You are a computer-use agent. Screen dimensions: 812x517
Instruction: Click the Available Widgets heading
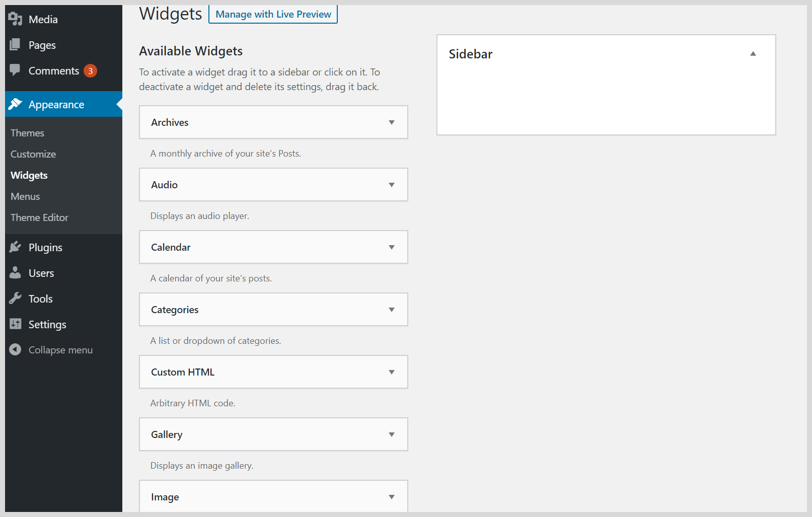[x=191, y=51]
